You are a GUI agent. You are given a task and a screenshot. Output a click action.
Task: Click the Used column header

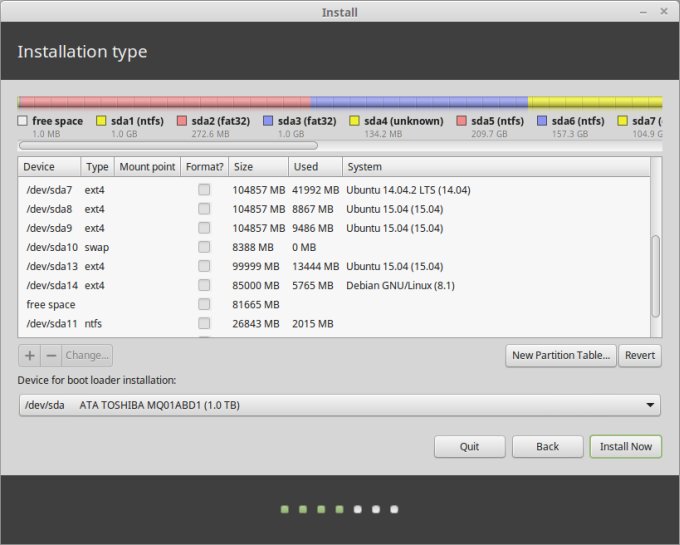315,167
